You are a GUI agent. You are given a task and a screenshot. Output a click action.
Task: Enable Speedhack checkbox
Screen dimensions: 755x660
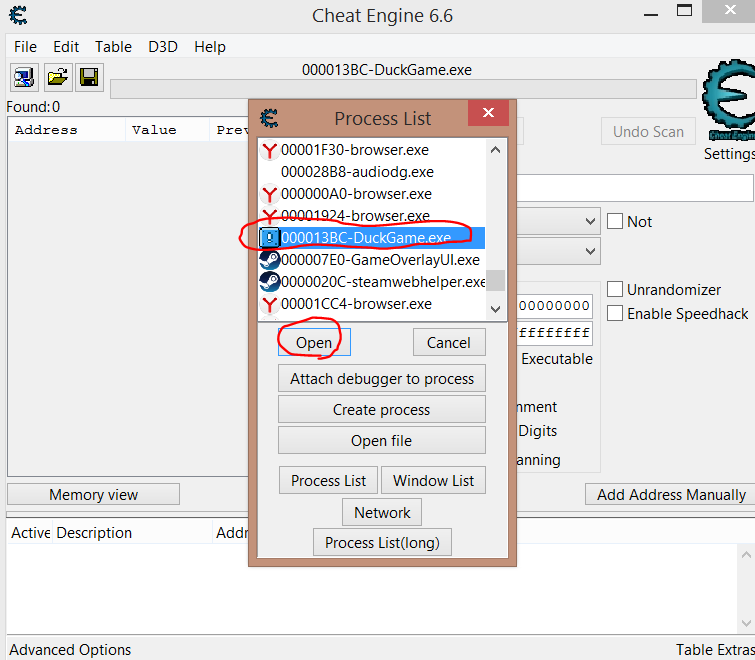[x=615, y=313]
